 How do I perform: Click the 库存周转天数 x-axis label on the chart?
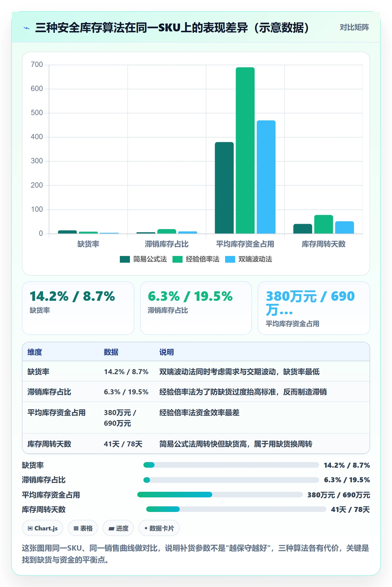[x=324, y=244]
